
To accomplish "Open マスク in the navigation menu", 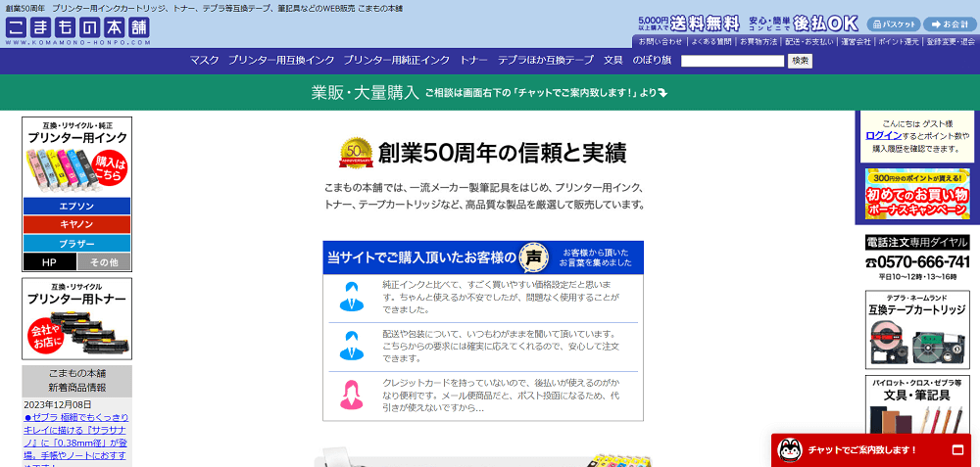I will coord(204,61).
